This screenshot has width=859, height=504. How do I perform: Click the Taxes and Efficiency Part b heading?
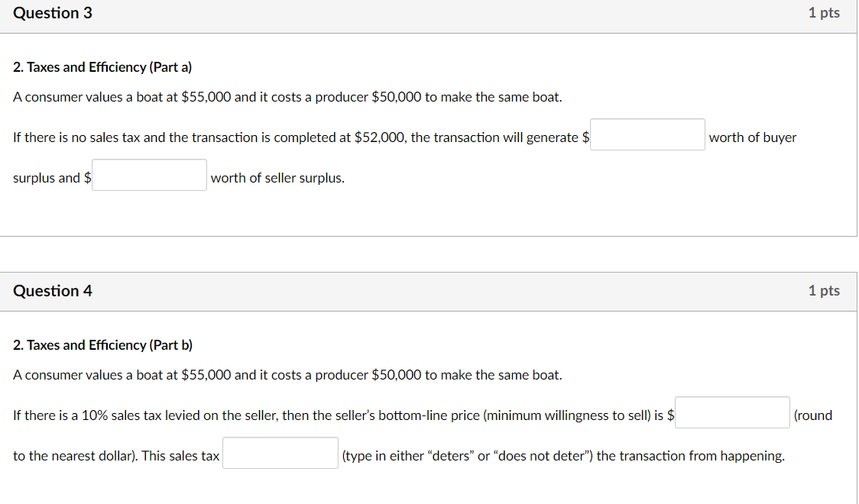pyautogui.click(x=102, y=345)
